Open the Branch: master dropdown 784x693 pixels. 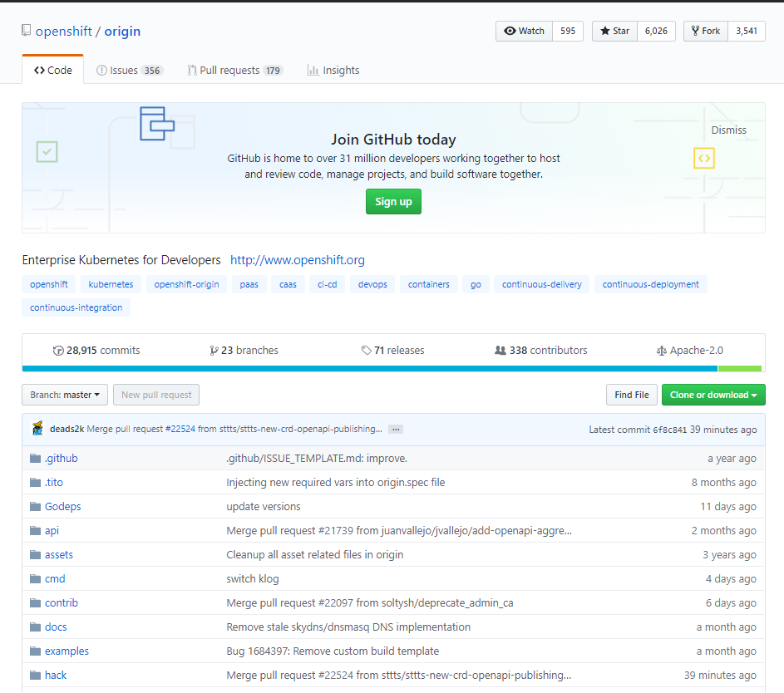pyautogui.click(x=65, y=395)
